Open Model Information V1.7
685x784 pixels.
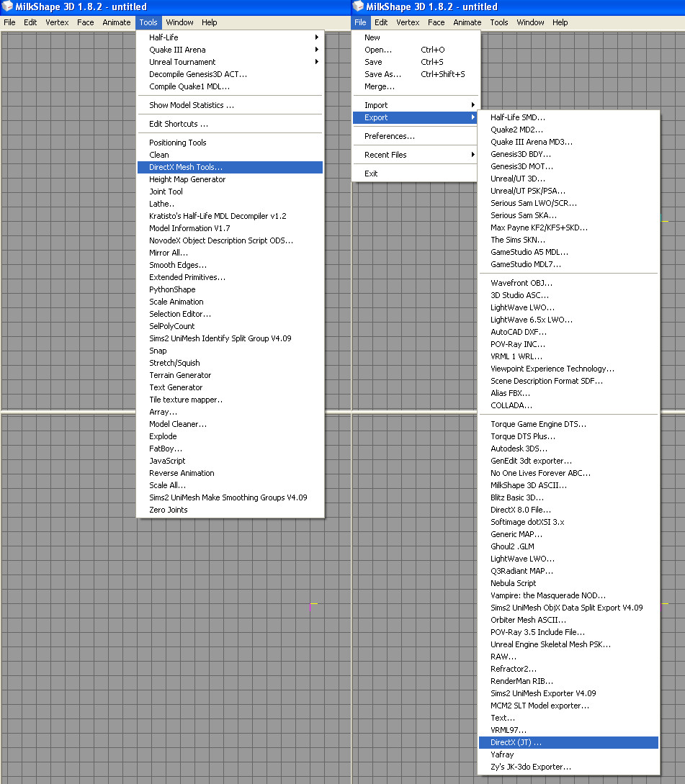(230, 228)
